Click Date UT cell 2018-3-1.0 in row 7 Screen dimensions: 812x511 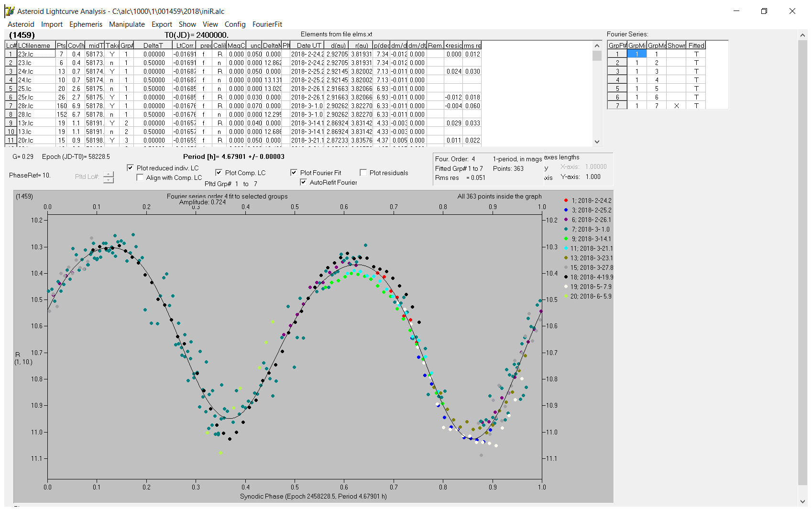307,106
